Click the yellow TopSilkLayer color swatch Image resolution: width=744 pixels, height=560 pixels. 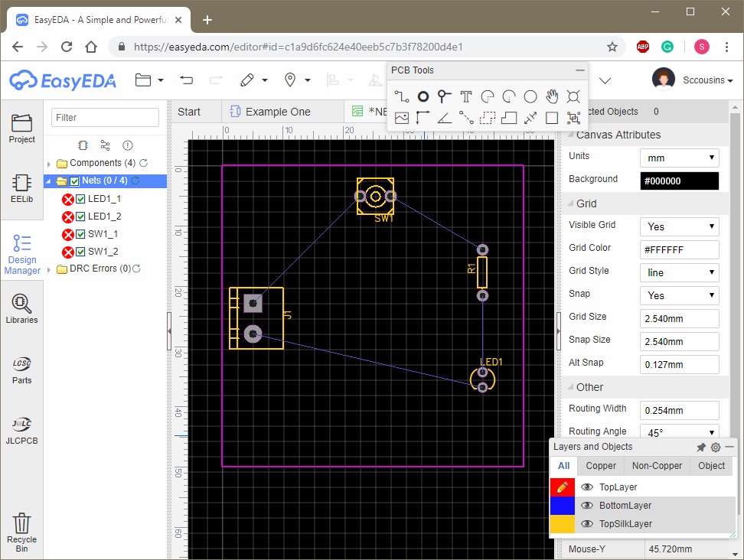[x=563, y=524]
